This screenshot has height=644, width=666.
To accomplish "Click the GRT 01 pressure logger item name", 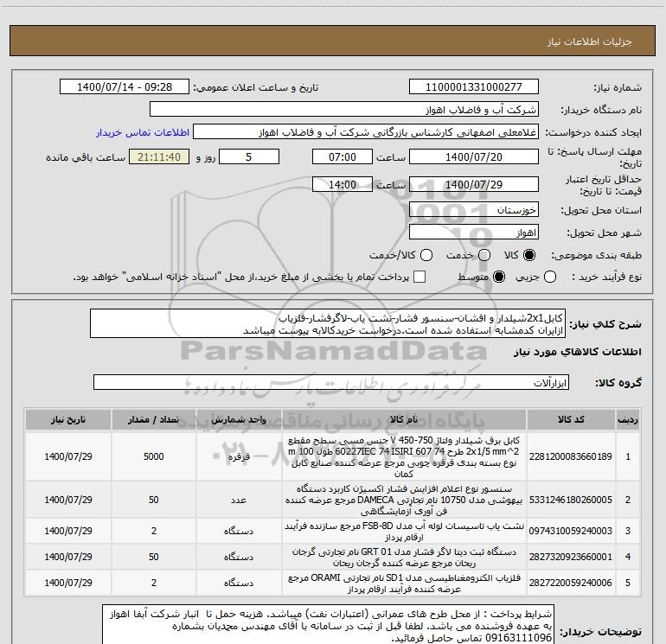I will click(404, 558).
